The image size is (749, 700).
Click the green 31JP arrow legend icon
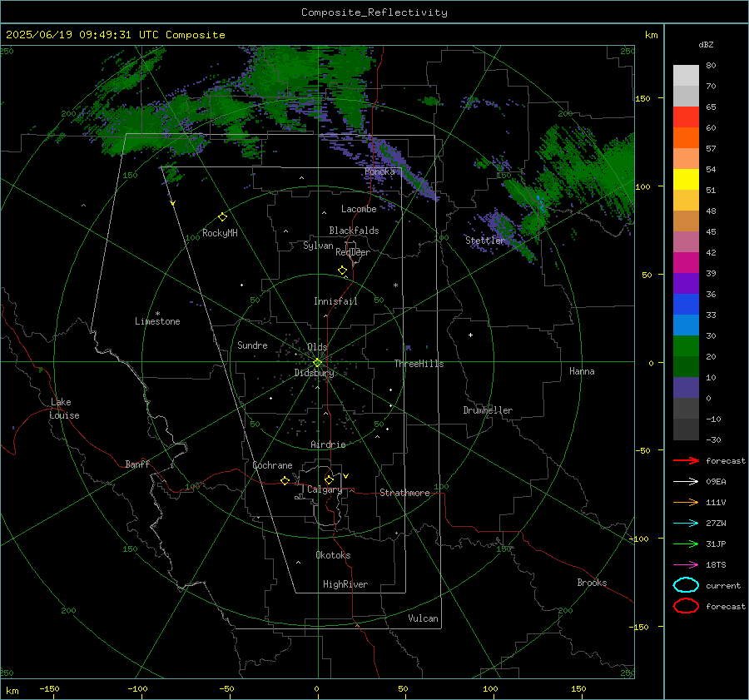(686, 544)
